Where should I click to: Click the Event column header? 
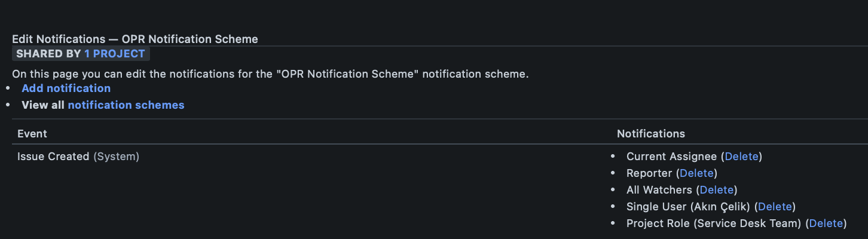(x=32, y=134)
